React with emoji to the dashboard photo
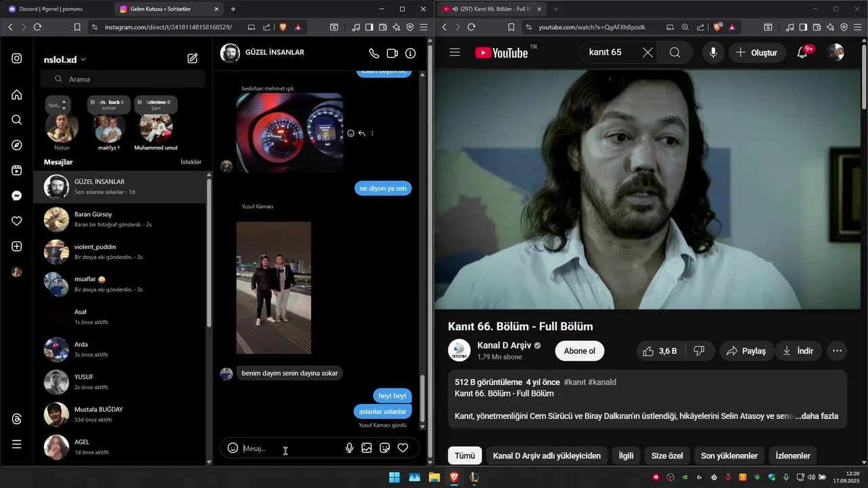The image size is (868, 488). [351, 134]
